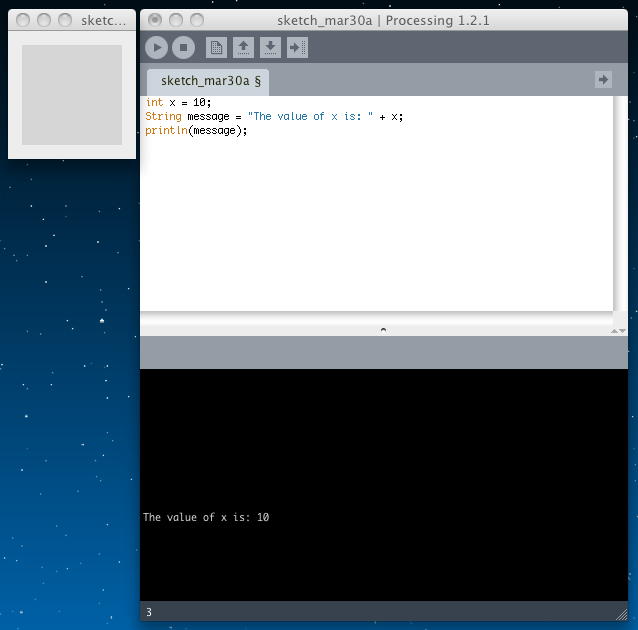Run the sketch with the Play button

click(x=157, y=47)
